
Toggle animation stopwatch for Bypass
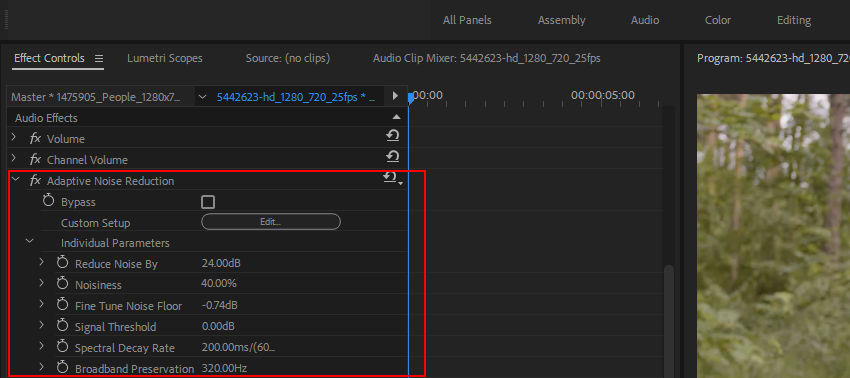[x=48, y=202]
